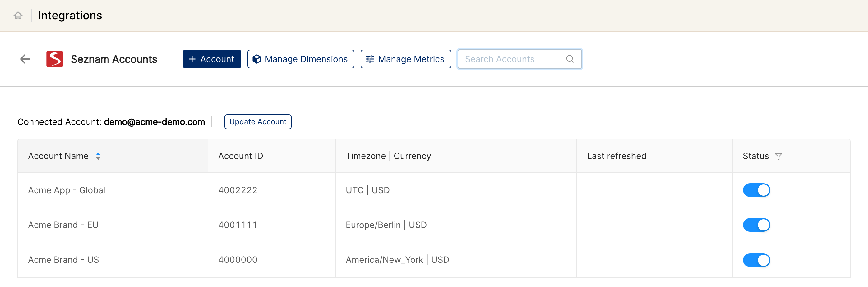The width and height of the screenshot is (868, 287).
Task: Click account ID 4000000
Action: pyautogui.click(x=238, y=260)
